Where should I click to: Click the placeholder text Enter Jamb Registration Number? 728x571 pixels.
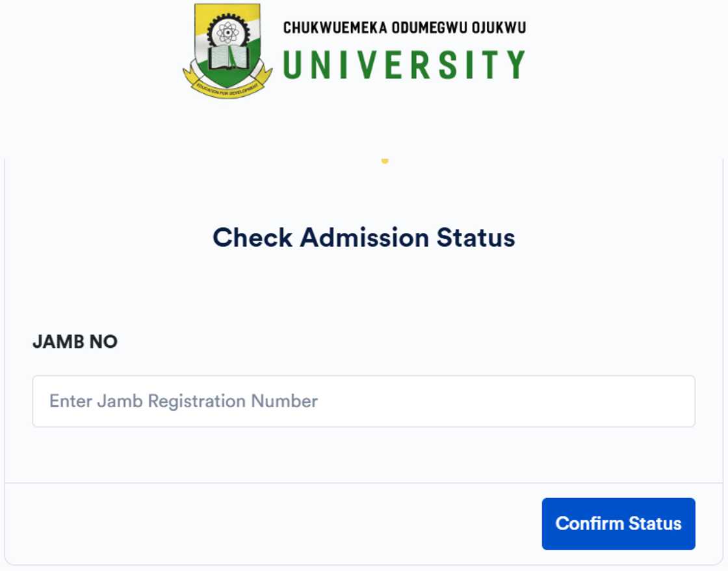pos(183,401)
